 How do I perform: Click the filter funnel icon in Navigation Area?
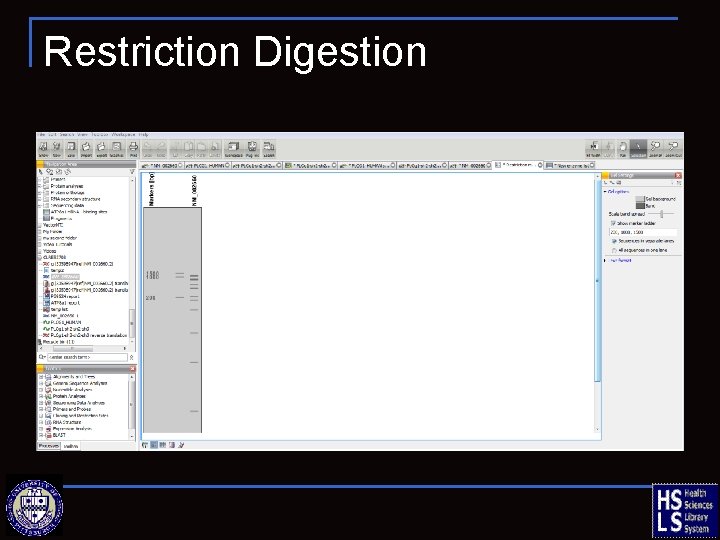point(132,172)
